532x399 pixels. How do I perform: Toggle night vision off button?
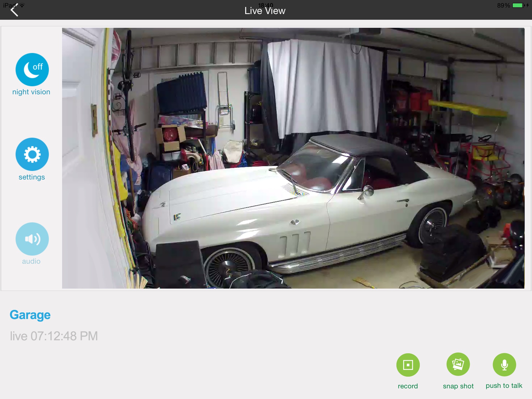pyautogui.click(x=32, y=70)
